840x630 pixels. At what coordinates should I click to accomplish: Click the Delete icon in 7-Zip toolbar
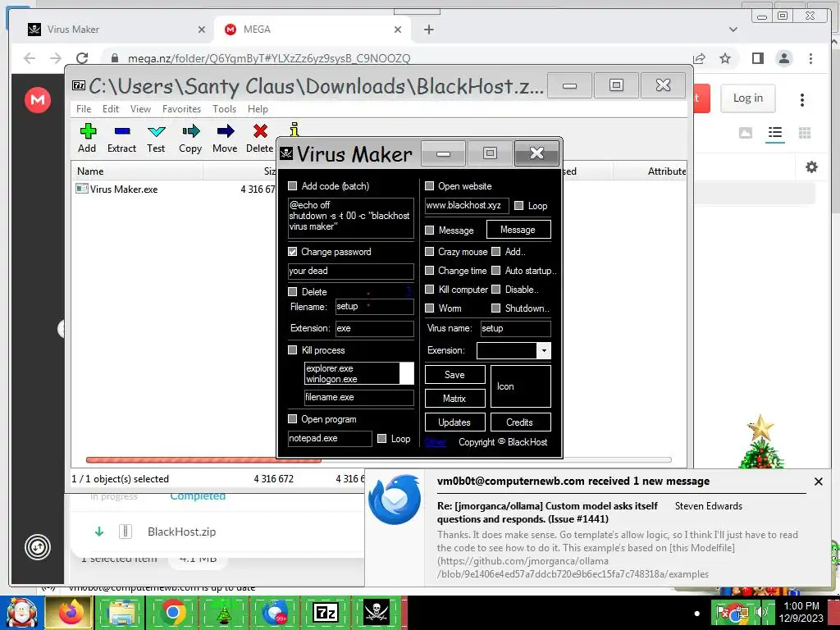pyautogui.click(x=260, y=132)
